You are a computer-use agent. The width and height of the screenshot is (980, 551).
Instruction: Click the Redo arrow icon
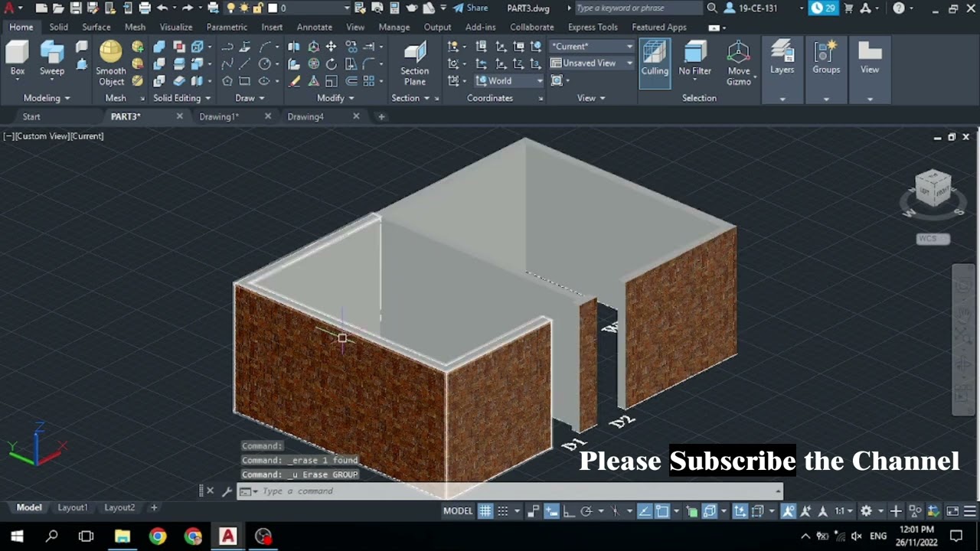pos(188,8)
